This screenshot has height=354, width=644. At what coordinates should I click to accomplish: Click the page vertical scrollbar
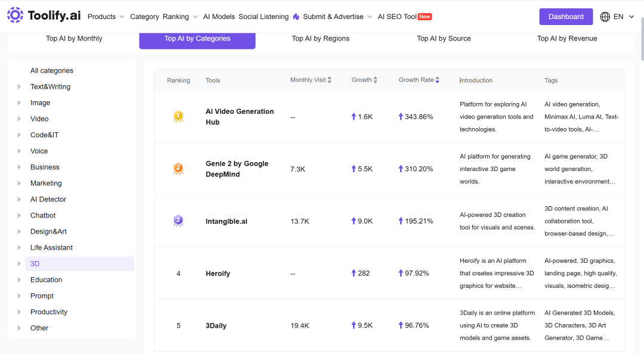[x=642, y=39]
